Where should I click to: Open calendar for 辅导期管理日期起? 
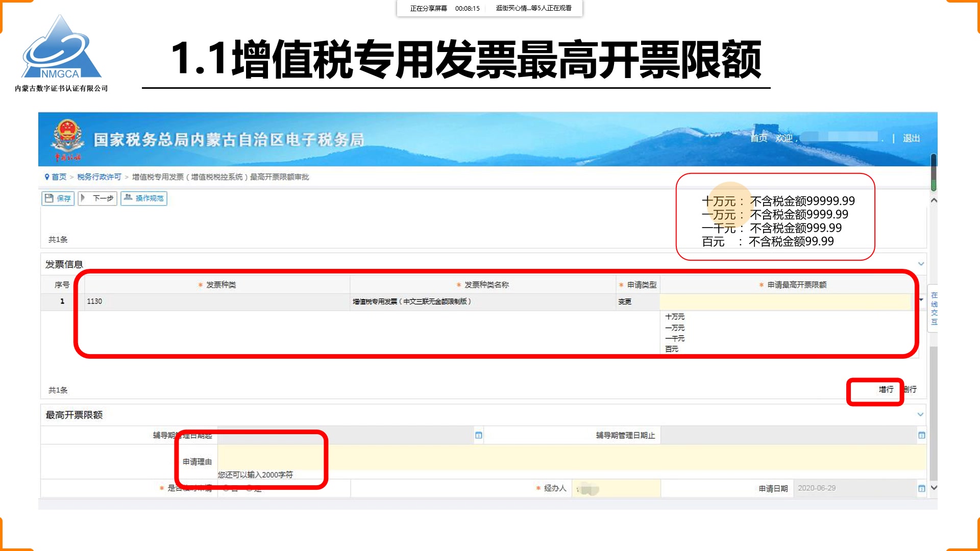(x=478, y=436)
